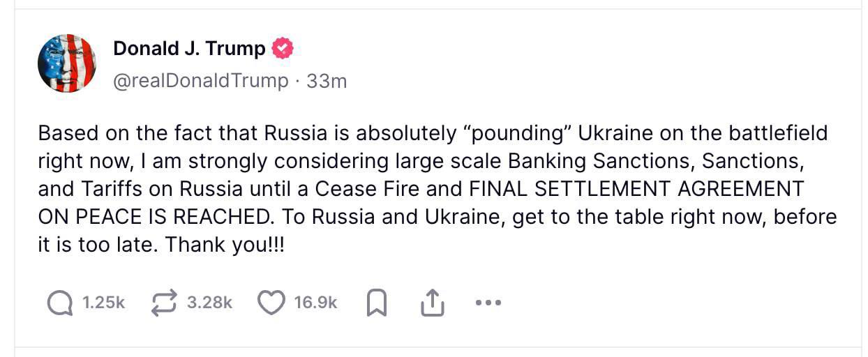The image size is (868, 357).
Task: Open the three-dot more options menu
Action: click(x=488, y=303)
